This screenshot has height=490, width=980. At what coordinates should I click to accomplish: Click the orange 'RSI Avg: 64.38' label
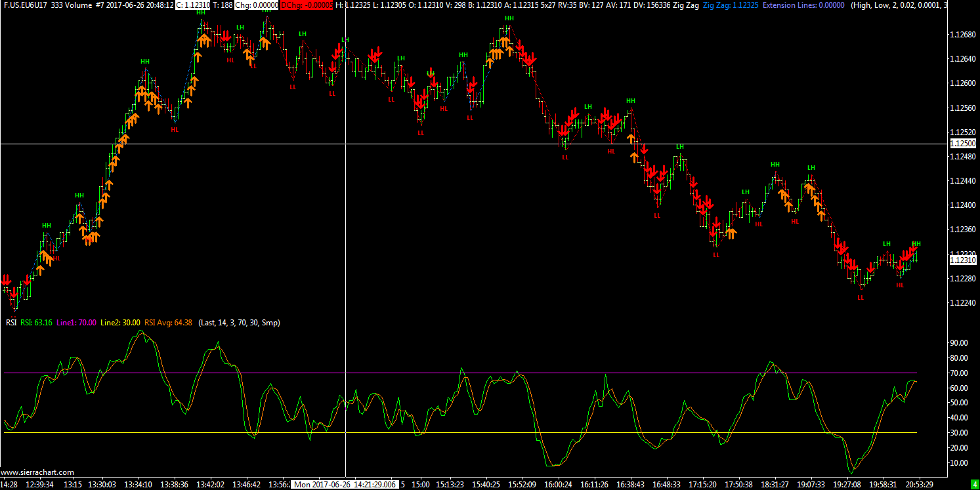click(169, 322)
